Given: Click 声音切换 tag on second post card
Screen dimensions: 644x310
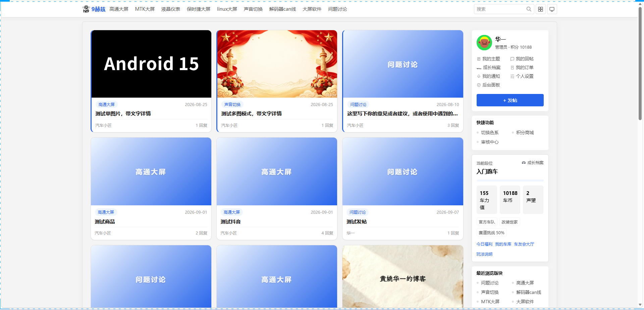Looking at the screenshot, I should (232, 105).
